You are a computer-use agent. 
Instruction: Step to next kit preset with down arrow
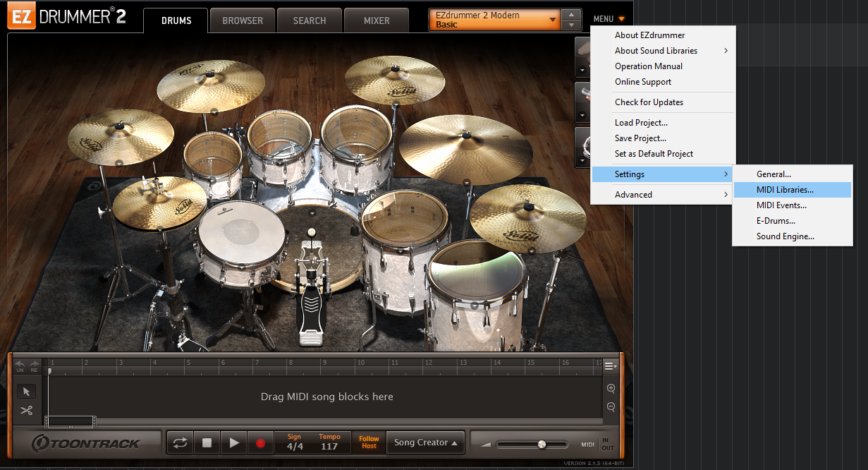tap(572, 25)
